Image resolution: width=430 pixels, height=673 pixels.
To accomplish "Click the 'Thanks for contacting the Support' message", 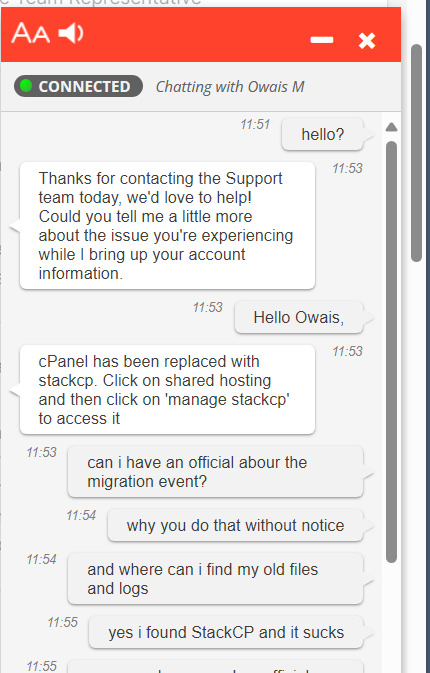I will 167,226.
